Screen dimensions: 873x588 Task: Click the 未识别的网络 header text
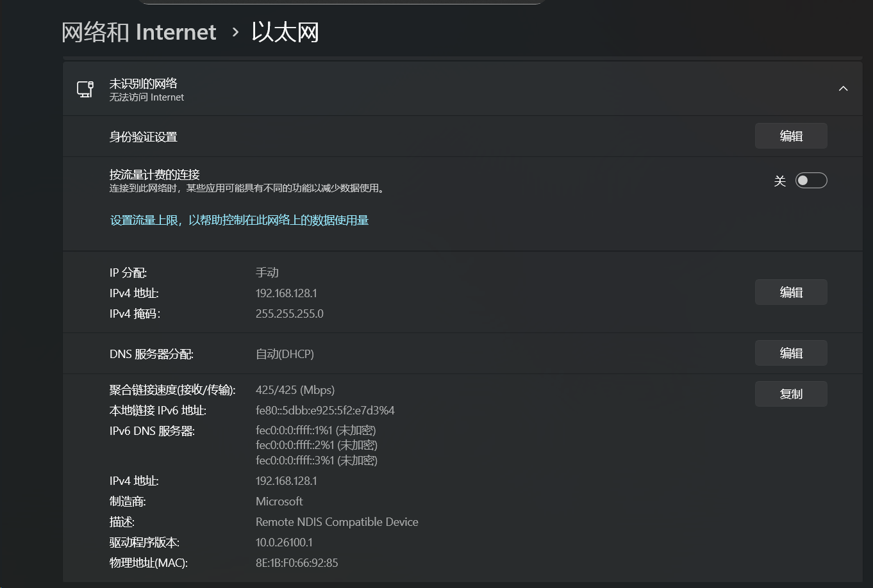144,84
